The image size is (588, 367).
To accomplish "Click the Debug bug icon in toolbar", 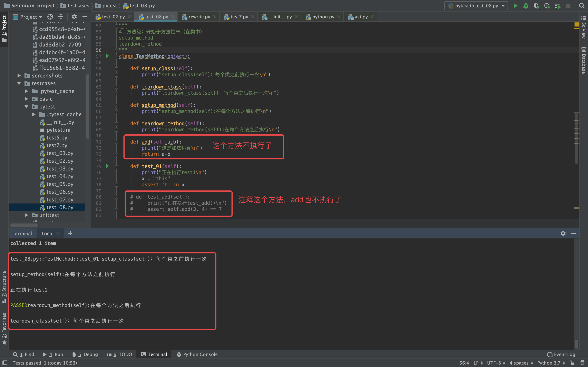I will [x=526, y=6].
